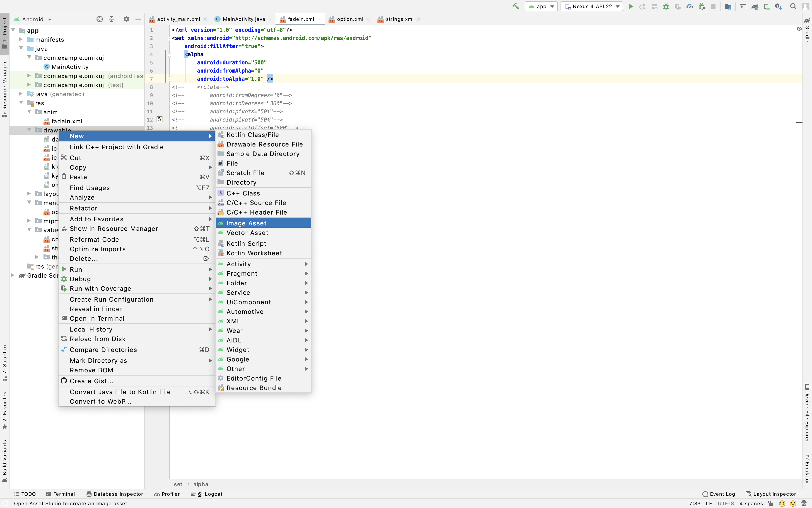Expand Gradle Scripts node
This screenshot has height=508, width=812.
pos(12,275)
